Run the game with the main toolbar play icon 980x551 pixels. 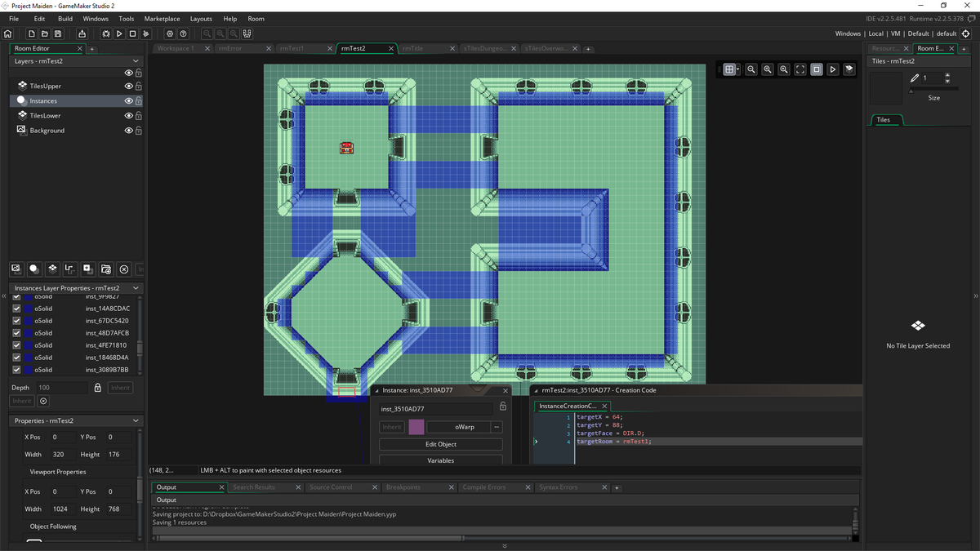(119, 33)
